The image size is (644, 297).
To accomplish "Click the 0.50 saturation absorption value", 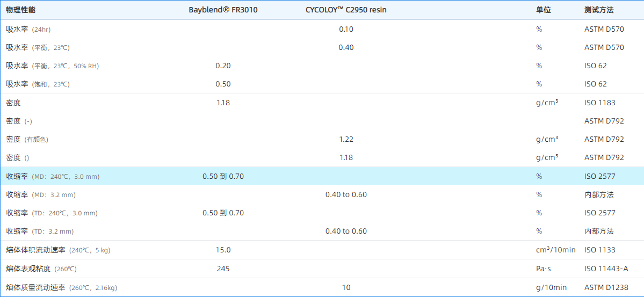I will click(223, 84).
